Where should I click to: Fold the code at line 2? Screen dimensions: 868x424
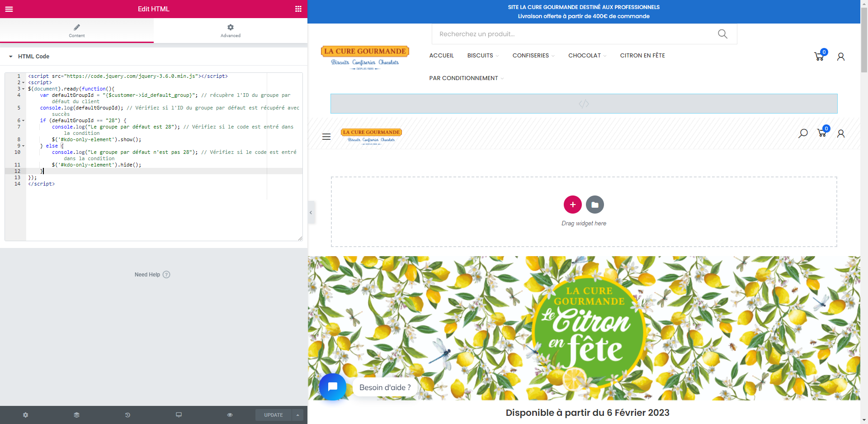pyautogui.click(x=23, y=83)
